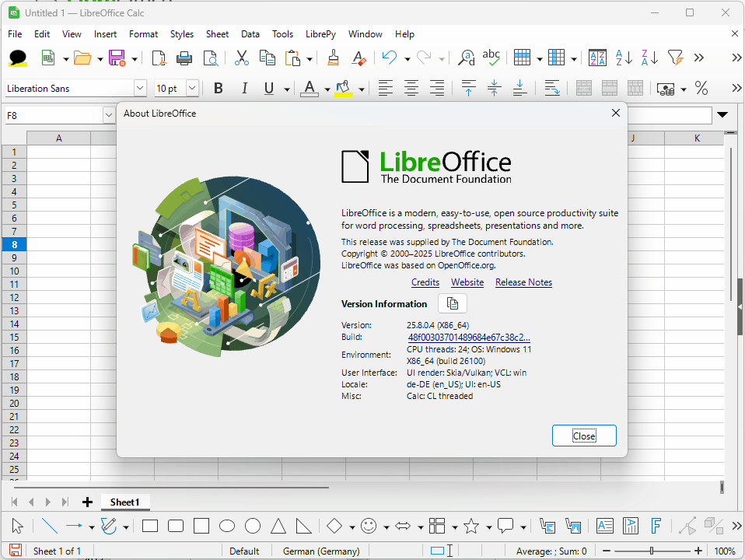The width and height of the screenshot is (745, 560).
Task: Select the Sheet1 tab
Action: point(125,502)
